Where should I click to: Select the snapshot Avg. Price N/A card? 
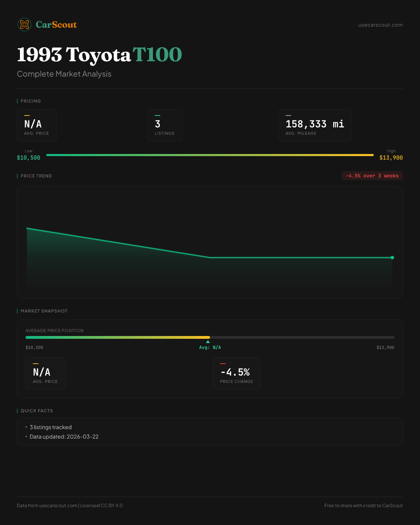(45, 373)
